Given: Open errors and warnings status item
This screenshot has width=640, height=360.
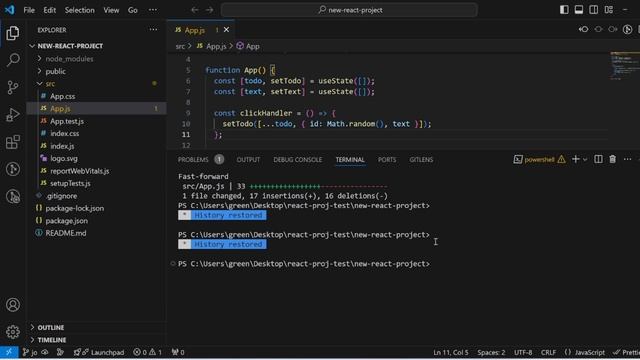Looking at the screenshot, I should click(147, 352).
